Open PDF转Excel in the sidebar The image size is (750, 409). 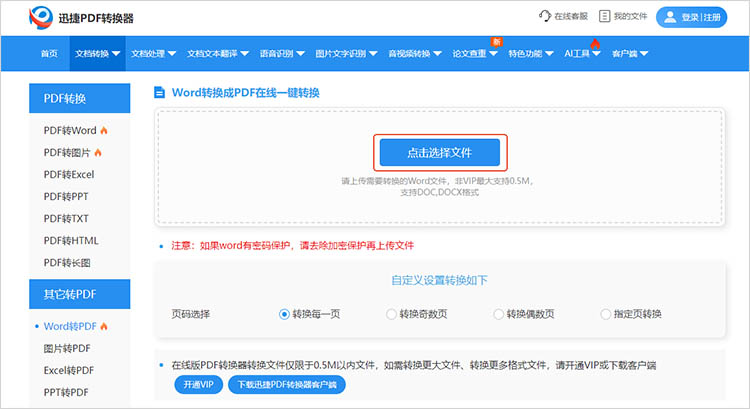[x=69, y=175]
